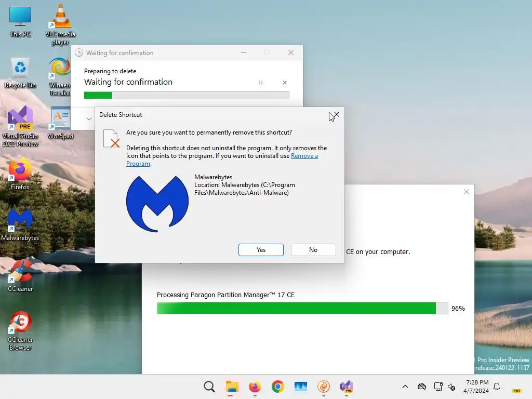Click 'Location: Malwarebytes' path text
Image resolution: width=532 pixels, height=399 pixels.
(244, 189)
